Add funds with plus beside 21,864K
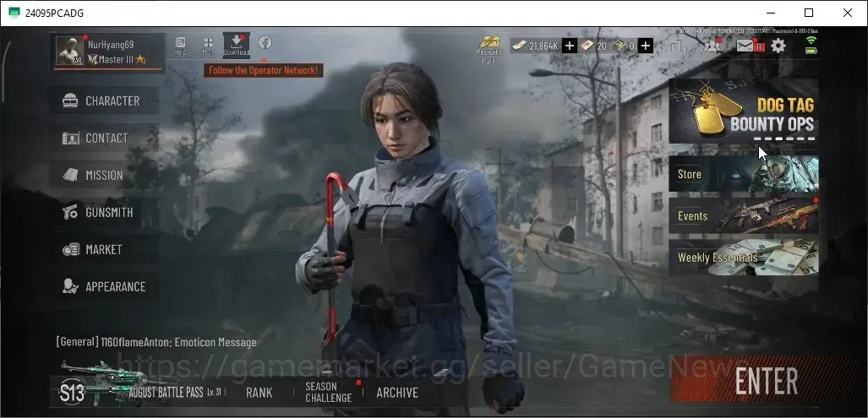868x418 pixels. coord(570,46)
